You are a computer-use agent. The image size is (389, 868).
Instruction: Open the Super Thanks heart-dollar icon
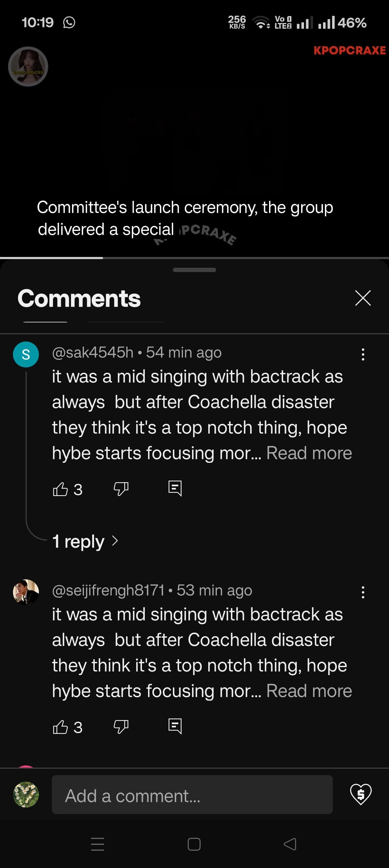(361, 794)
